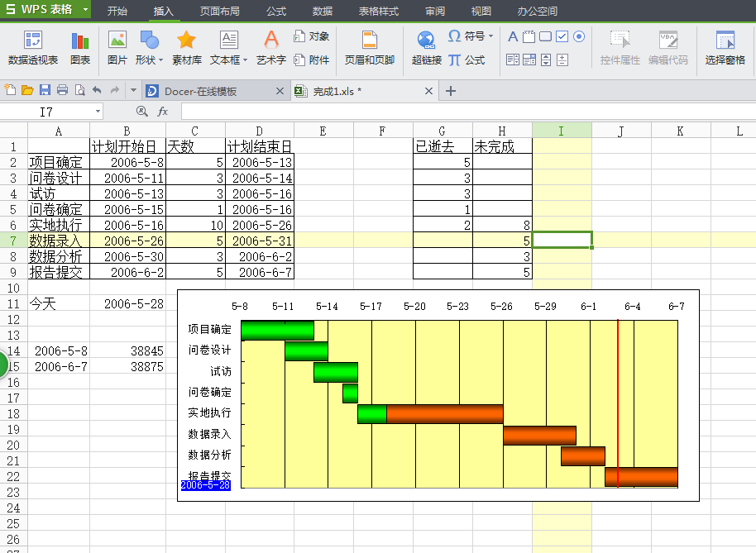Click the save icon in quick toolbar
Viewport: 756px width, 553px height.
coord(45,90)
